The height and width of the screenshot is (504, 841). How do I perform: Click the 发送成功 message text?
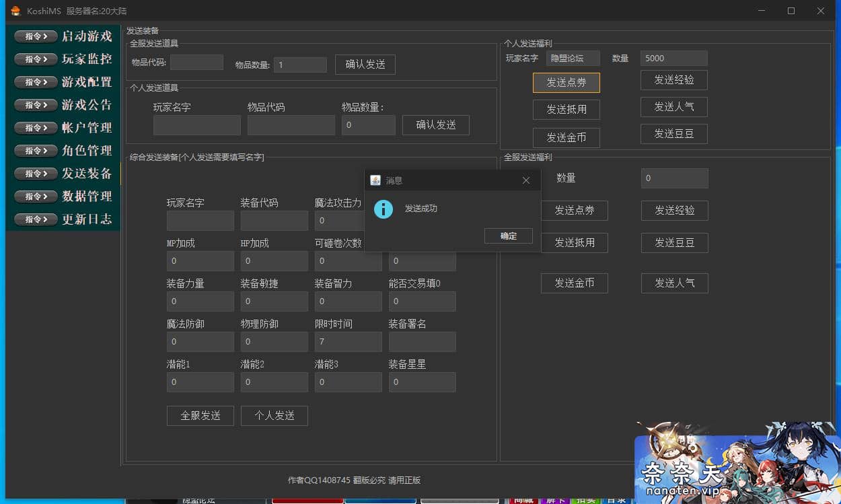tap(421, 209)
